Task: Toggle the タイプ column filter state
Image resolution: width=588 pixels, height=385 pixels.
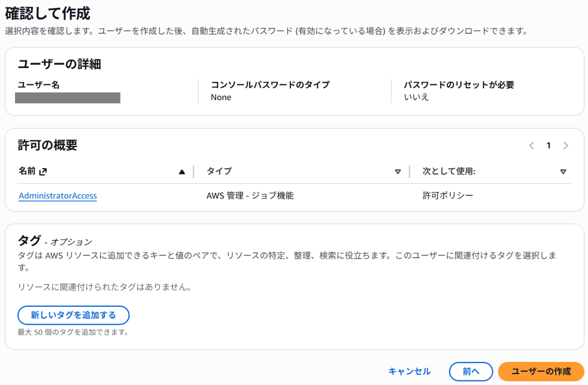Action: (x=397, y=172)
